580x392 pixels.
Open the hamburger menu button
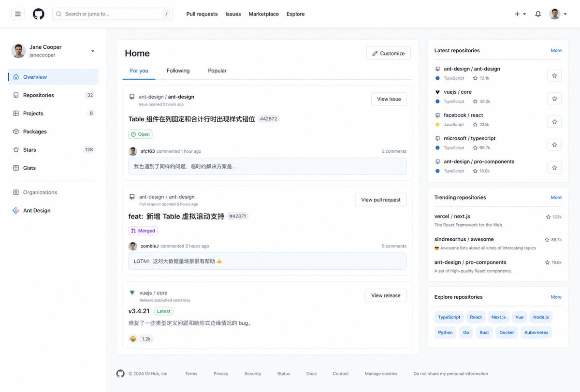[18, 14]
